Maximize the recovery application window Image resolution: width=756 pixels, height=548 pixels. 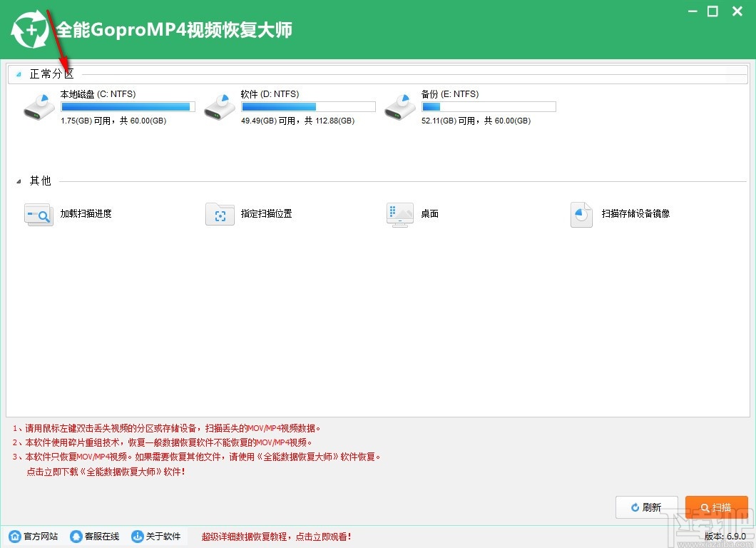coord(712,11)
